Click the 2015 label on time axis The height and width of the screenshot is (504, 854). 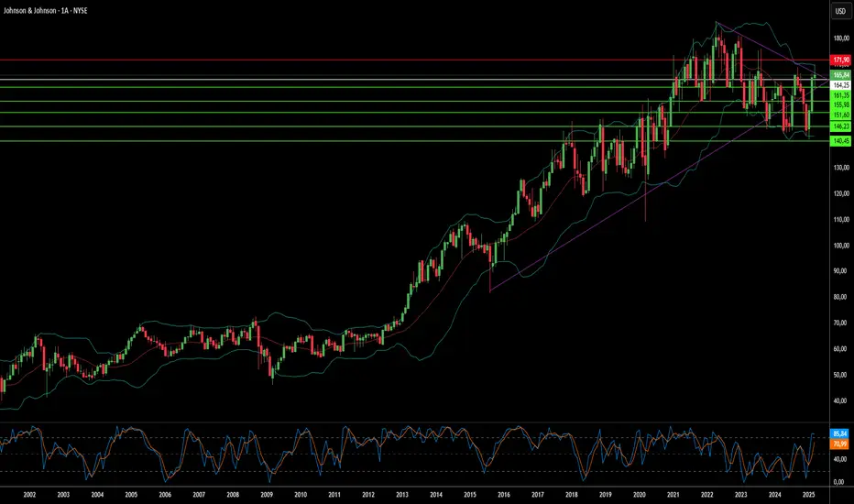[x=469, y=494]
